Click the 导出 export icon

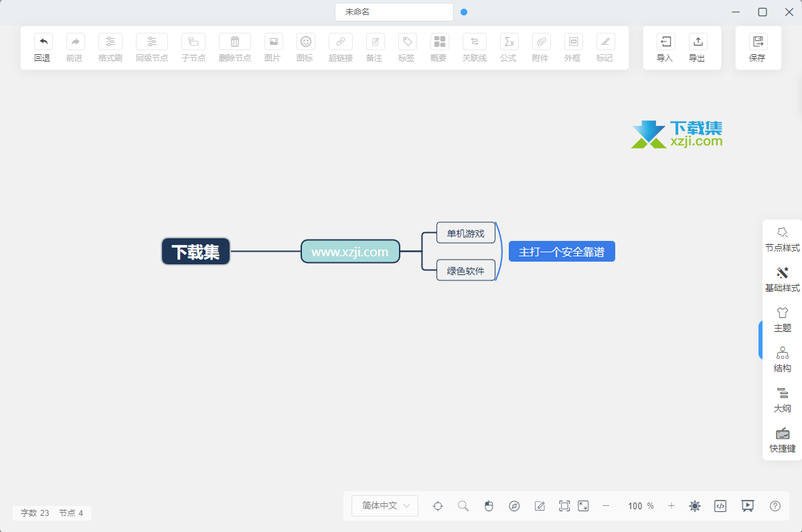tap(698, 41)
